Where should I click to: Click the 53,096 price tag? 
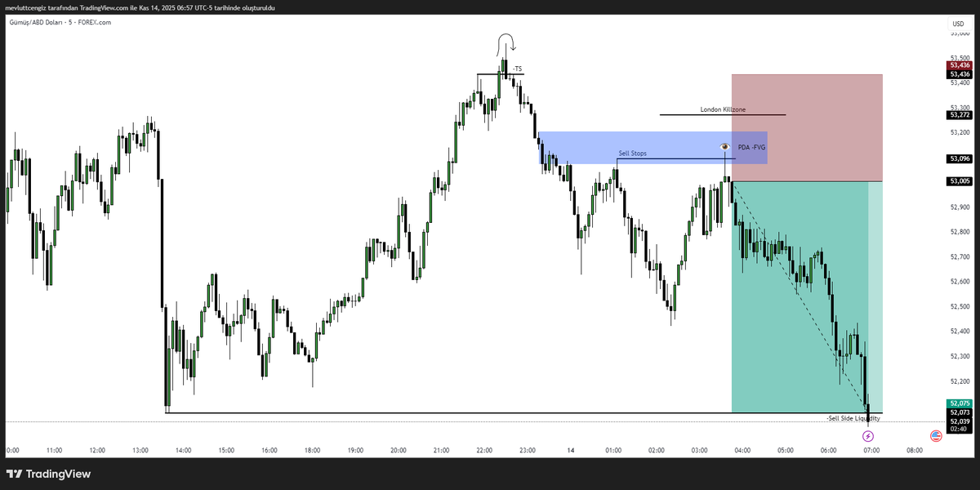[960, 158]
